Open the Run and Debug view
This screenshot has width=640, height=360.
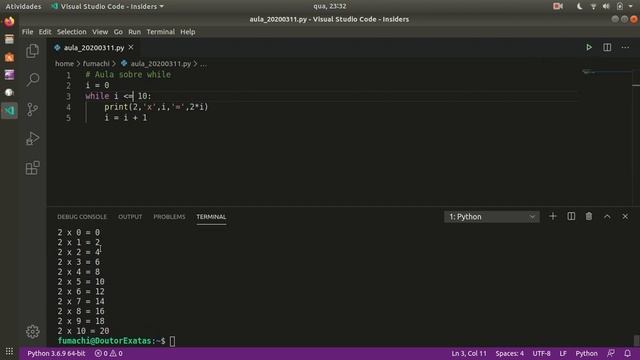(32, 139)
